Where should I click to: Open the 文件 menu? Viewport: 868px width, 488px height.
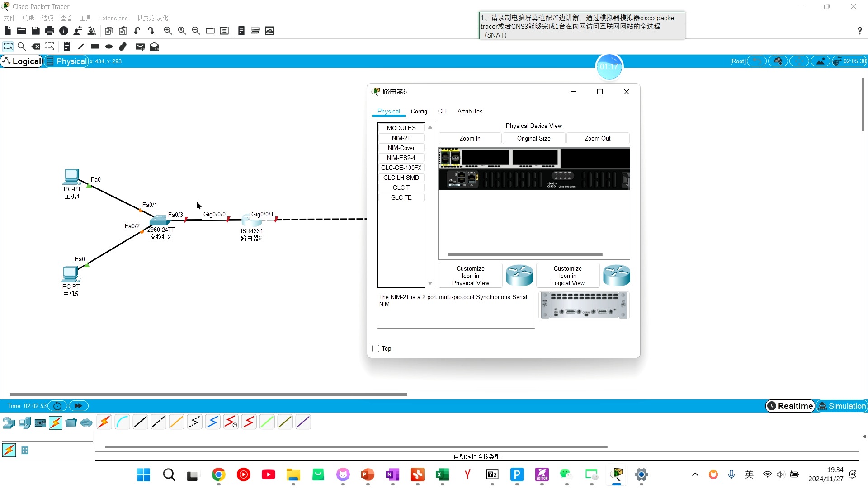click(9, 18)
